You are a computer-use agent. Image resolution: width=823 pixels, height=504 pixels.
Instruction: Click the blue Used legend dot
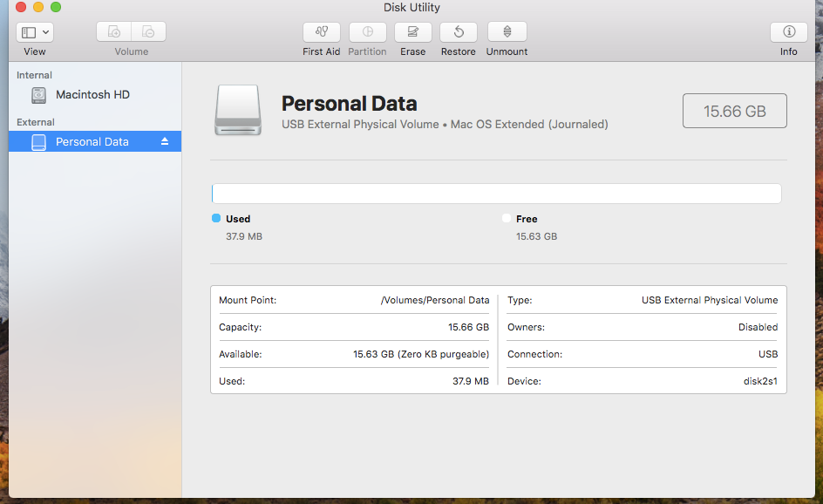click(216, 218)
